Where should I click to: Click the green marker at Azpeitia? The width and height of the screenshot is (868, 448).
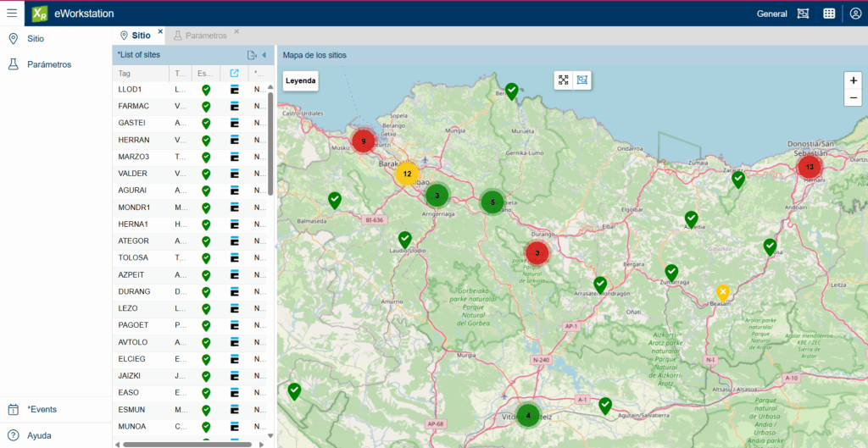(x=691, y=219)
